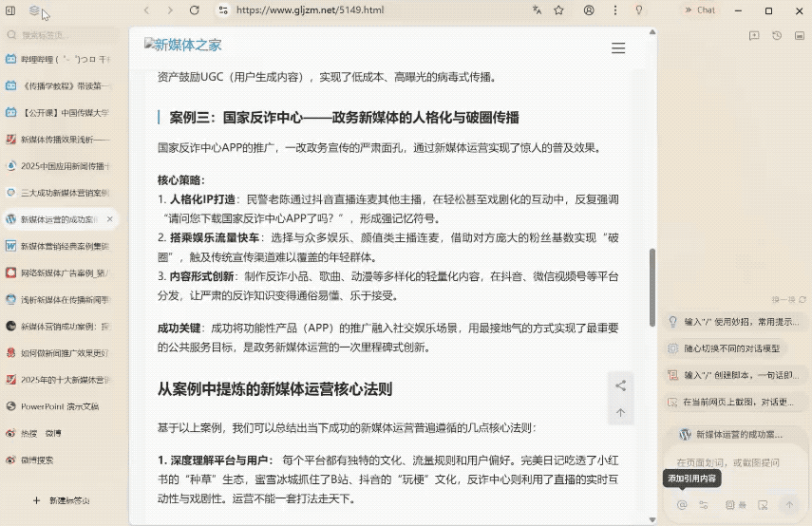
Task: Collapse the vertical tabs sidebar
Action: tap(10, 10)
